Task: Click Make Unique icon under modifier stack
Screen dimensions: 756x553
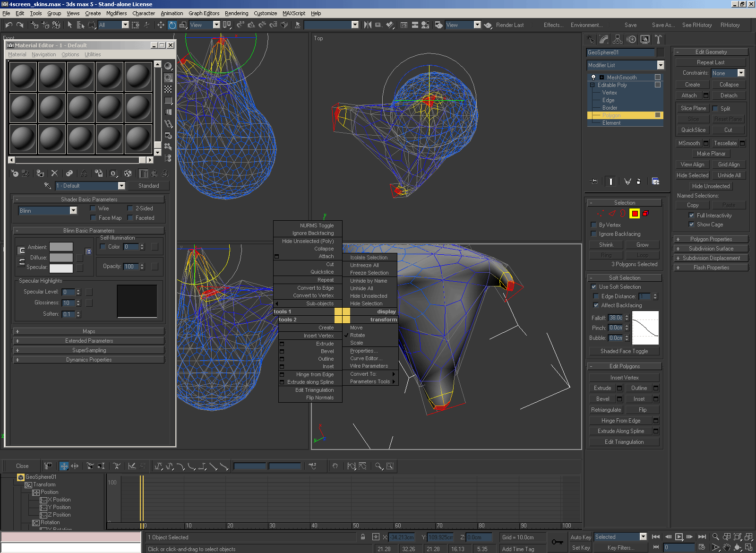Action: coord(627,181)
